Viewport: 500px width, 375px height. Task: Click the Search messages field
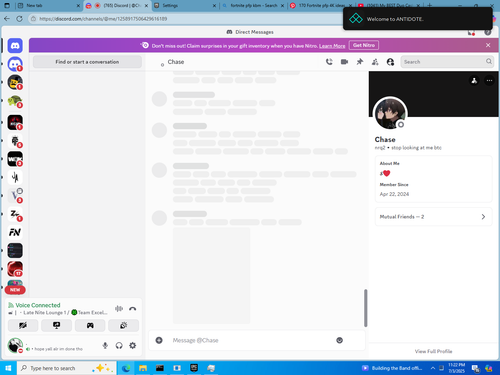pyautogui.click(x=447, y=62)
